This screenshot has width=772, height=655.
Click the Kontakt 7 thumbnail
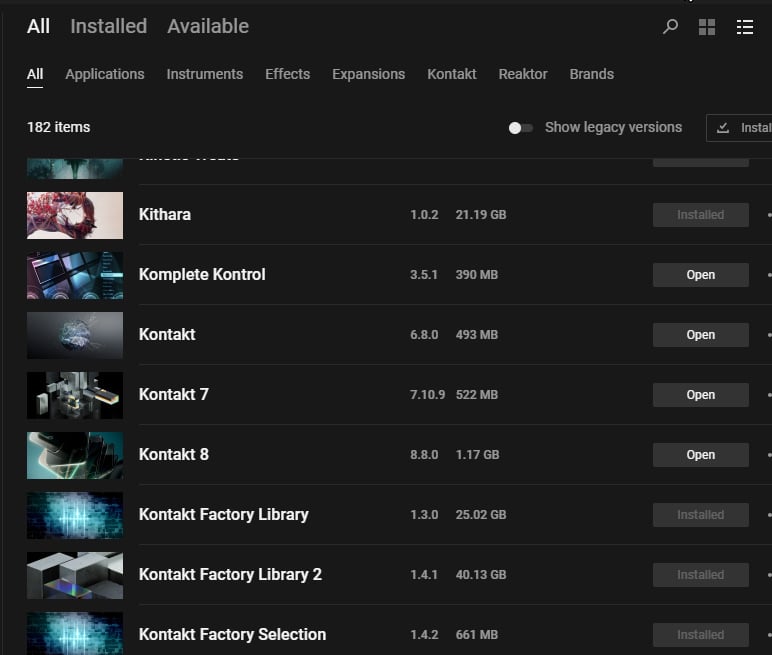pos(75,395)
